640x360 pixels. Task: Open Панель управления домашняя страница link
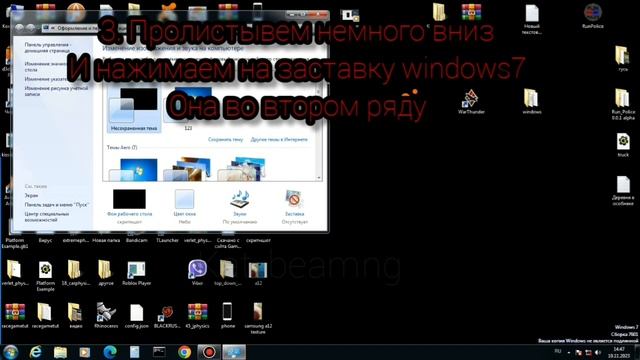click(x=47, y=48)
